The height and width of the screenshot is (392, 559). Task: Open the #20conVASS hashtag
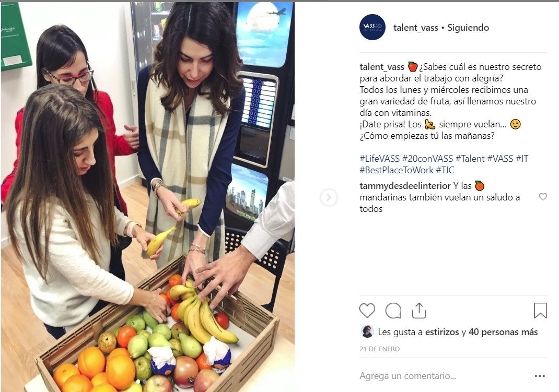tap(427, 159)
